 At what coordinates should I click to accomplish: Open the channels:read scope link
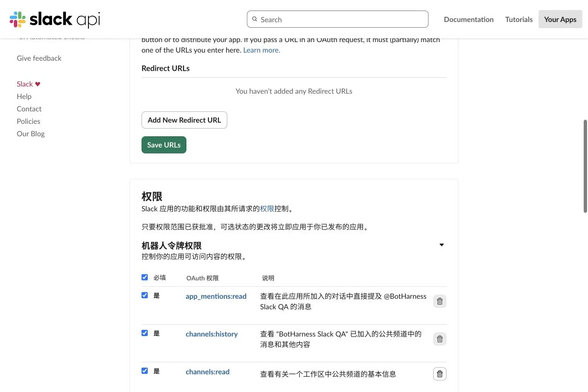point(207,371)
